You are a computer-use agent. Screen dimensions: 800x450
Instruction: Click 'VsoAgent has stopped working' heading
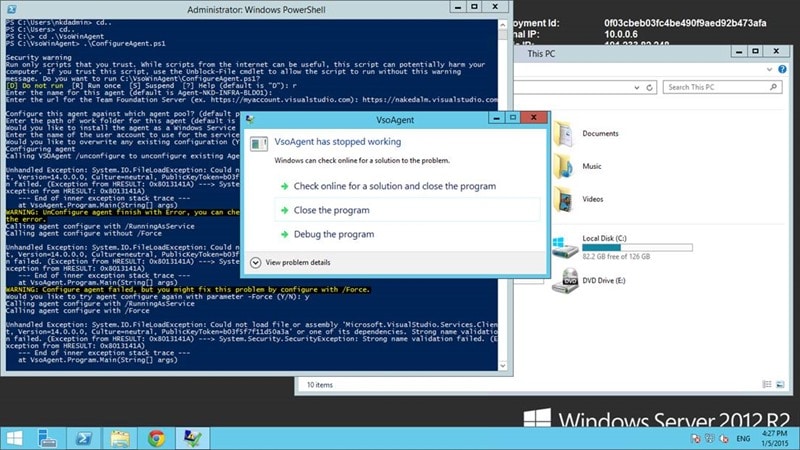[338, 142]
